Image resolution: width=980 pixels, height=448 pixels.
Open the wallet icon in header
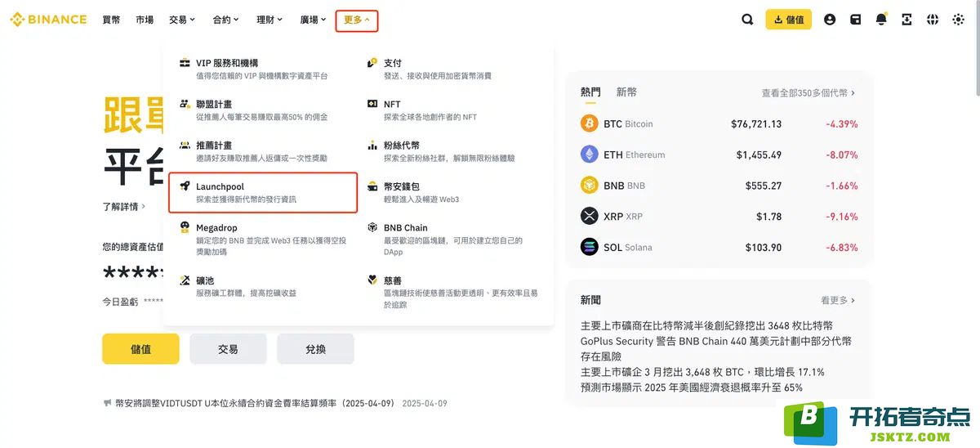coord(855,20)
